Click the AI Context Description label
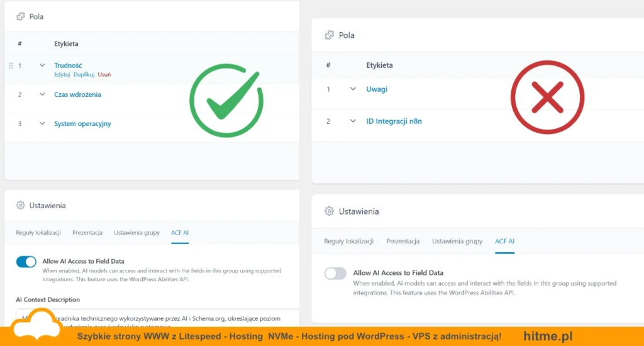This screenshot has height=346, width=644. (48, 299)
